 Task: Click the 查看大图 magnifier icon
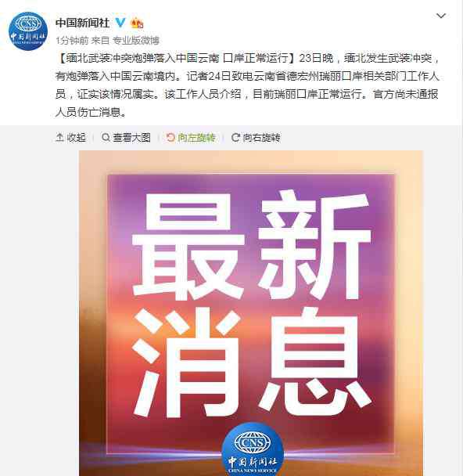(106, 138)
